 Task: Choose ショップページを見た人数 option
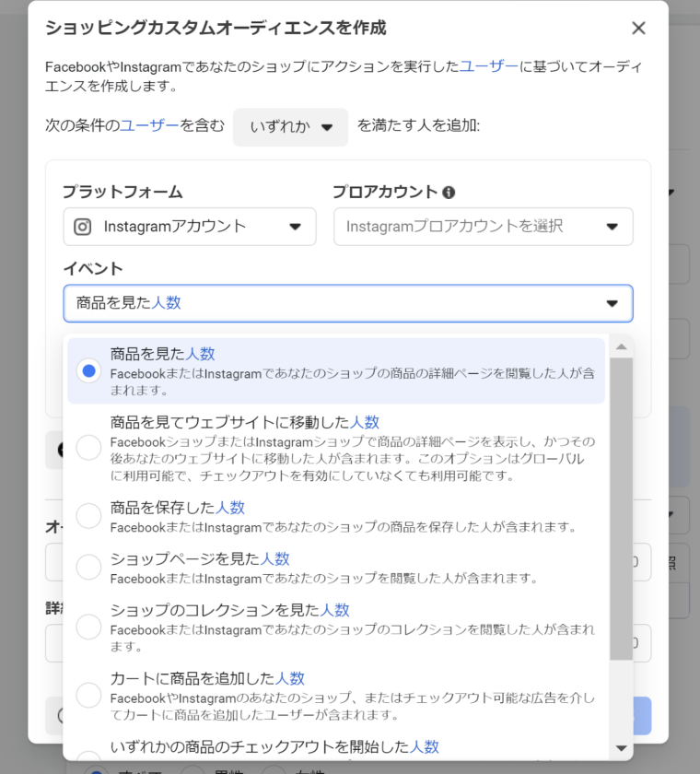coord(88,567)
